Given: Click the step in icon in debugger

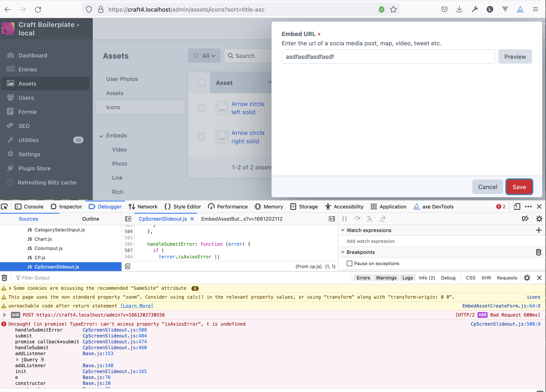Looking at the screenshot, I should pos(370,219).
